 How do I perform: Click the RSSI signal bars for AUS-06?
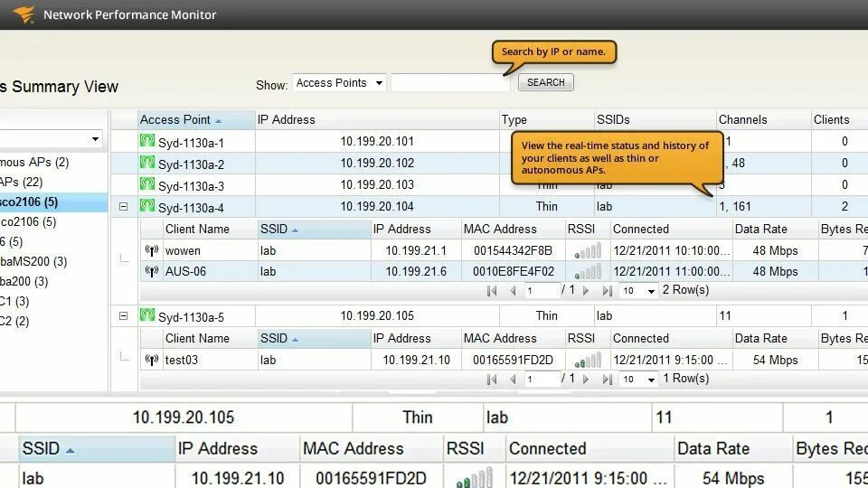coord(588,272)
